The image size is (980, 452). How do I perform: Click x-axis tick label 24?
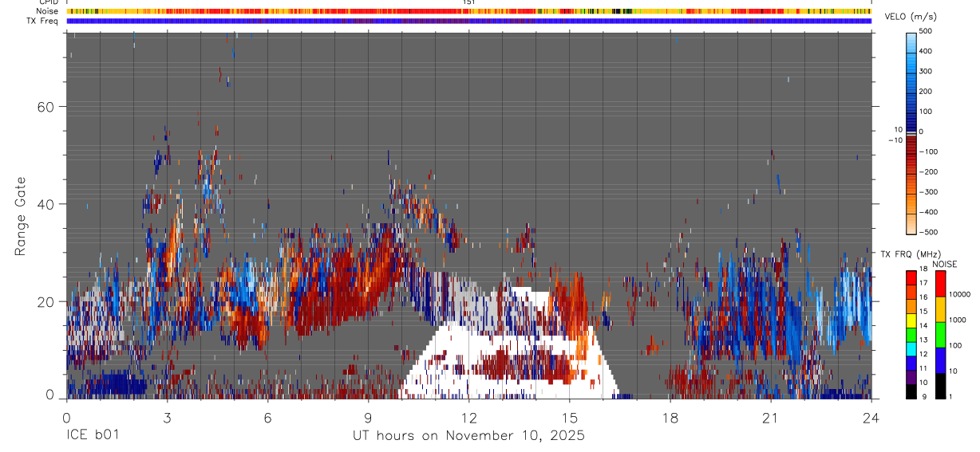pos(871,418)
